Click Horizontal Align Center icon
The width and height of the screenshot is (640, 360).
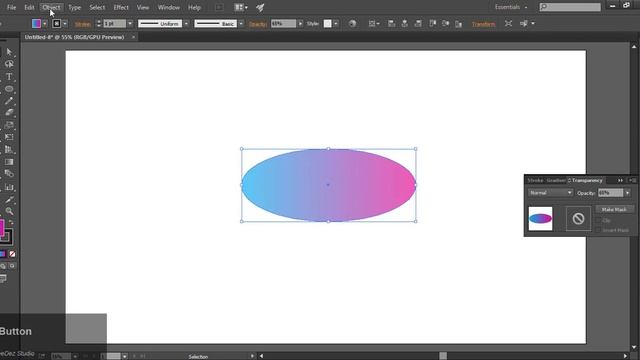pos(404,24)
